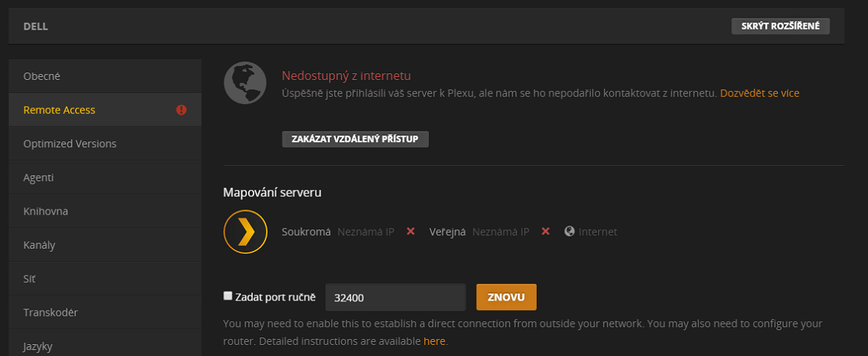The height and width of the screenshot is (356, 868).
Task: Enable the Zadat port ručně checkbox
Action: [x=228, y=296]
